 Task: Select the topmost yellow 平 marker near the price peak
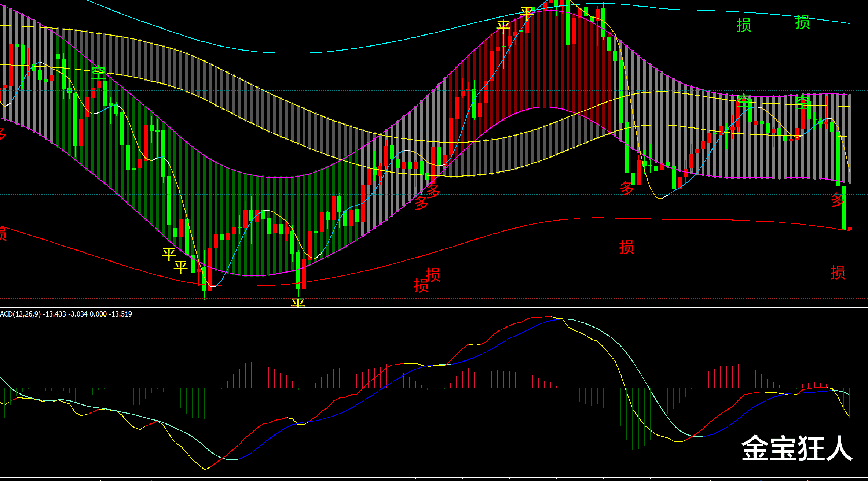click(x=527, y=13)
